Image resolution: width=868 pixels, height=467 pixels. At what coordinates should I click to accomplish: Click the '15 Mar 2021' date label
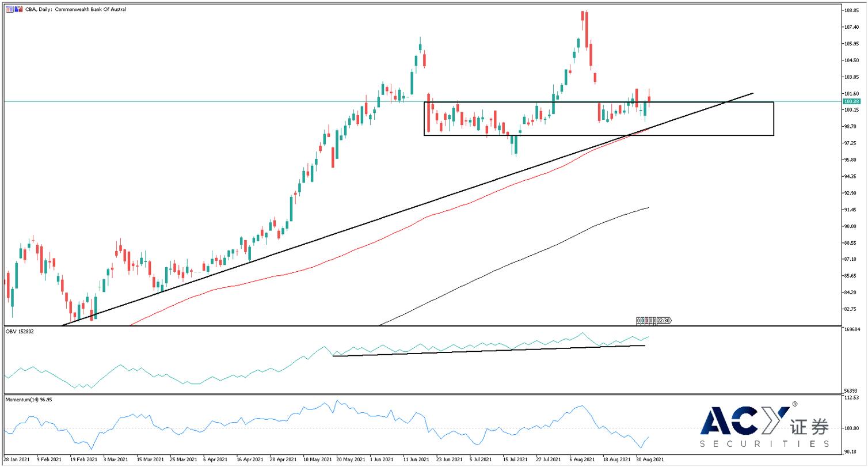point(150,460)
